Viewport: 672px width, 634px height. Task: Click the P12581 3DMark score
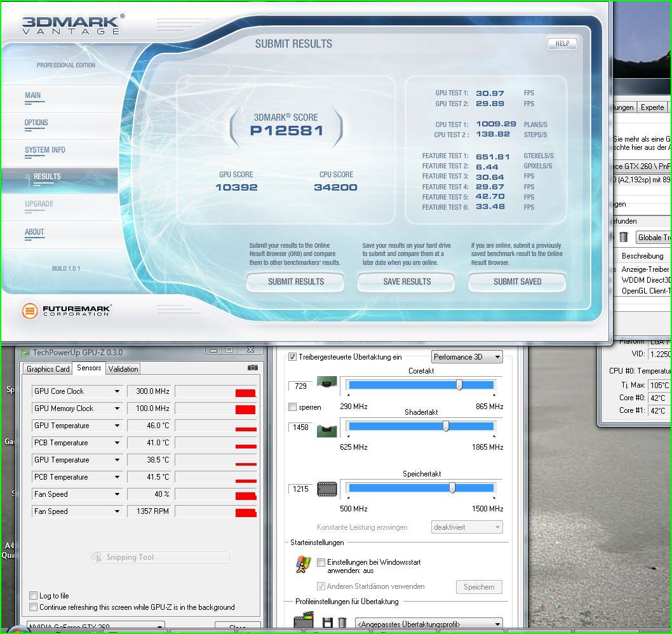286,130
